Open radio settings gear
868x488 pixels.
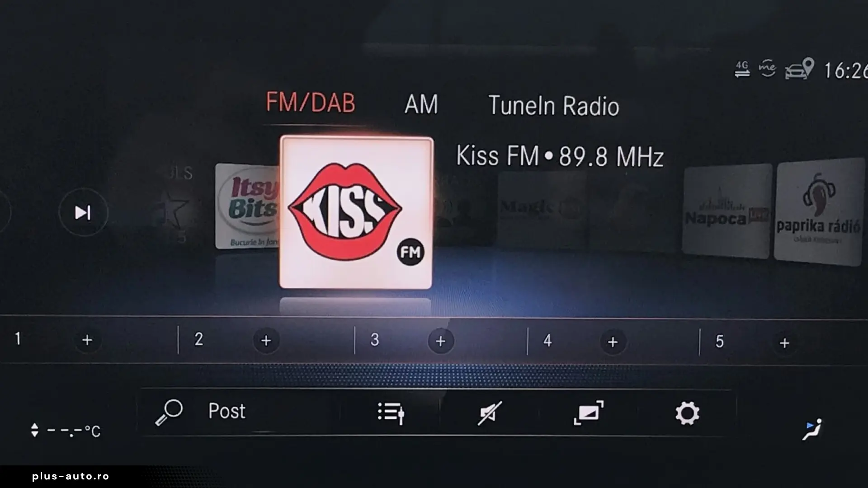[x=687, y=413]
